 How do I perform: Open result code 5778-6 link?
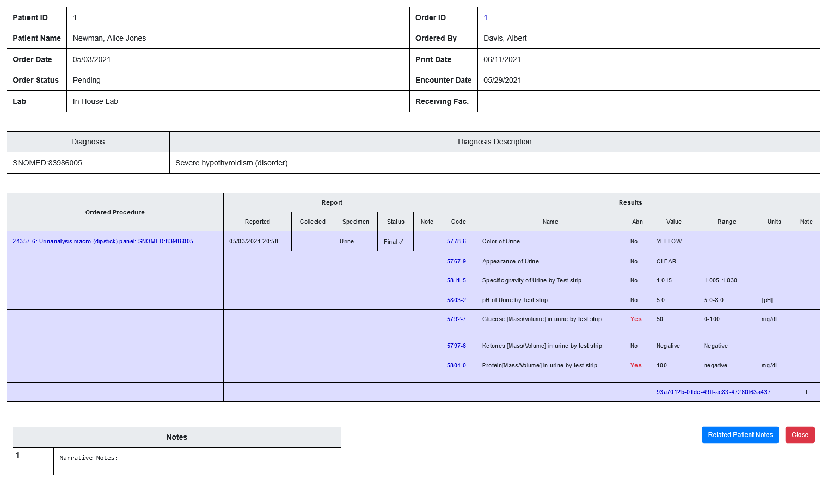point(456,241)
